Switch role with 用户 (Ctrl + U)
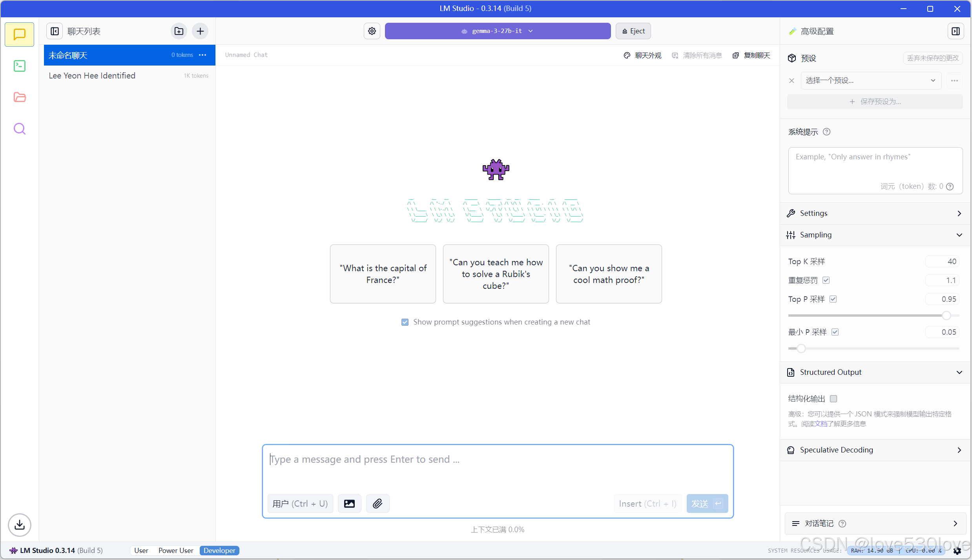972x560 pixels. pyautogui.click(x=300, y=503)
